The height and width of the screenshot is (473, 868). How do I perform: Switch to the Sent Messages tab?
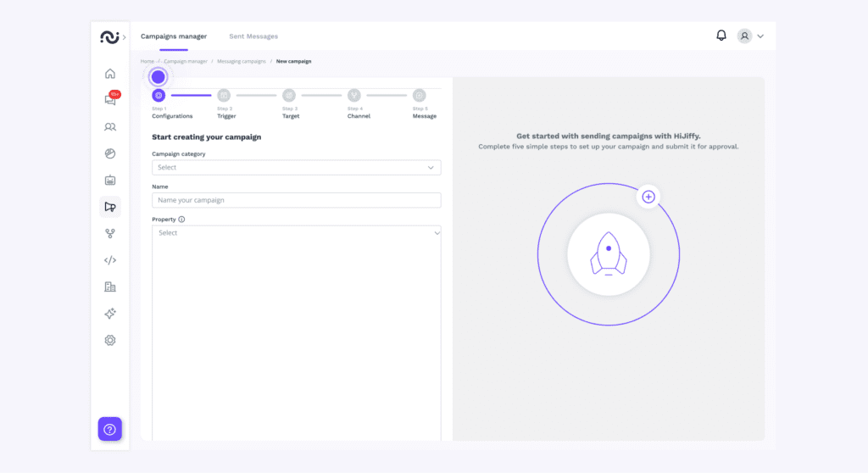pos(253,36)
